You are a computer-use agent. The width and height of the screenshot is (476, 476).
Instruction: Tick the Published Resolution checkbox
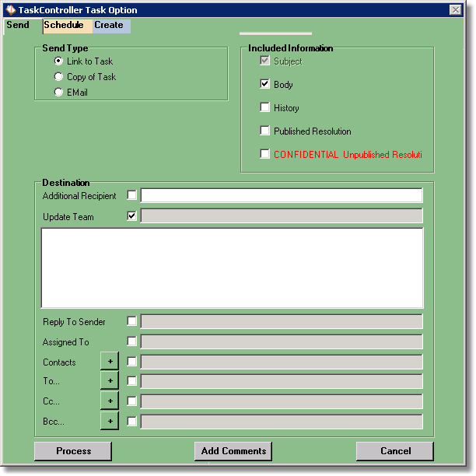tap(265, 131)
